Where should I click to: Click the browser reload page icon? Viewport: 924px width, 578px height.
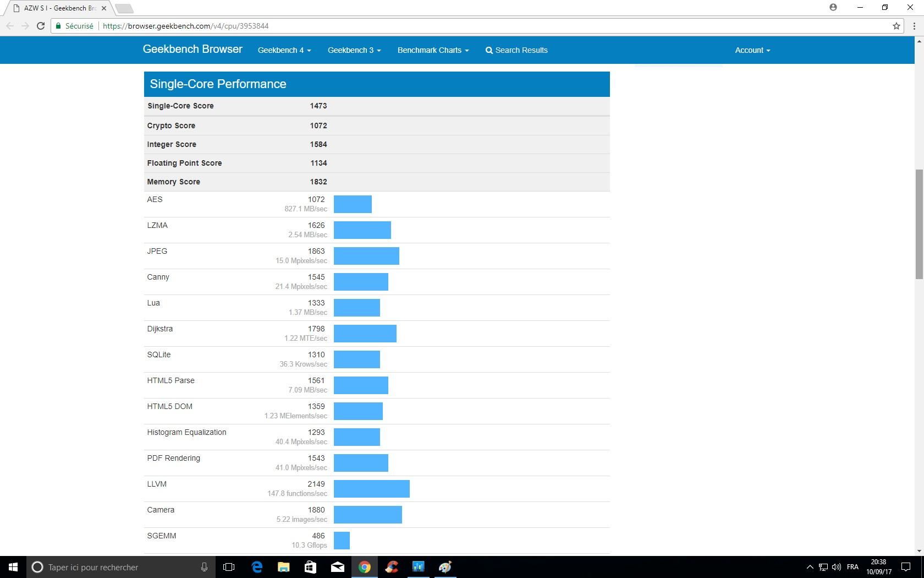tap(40, 26)
